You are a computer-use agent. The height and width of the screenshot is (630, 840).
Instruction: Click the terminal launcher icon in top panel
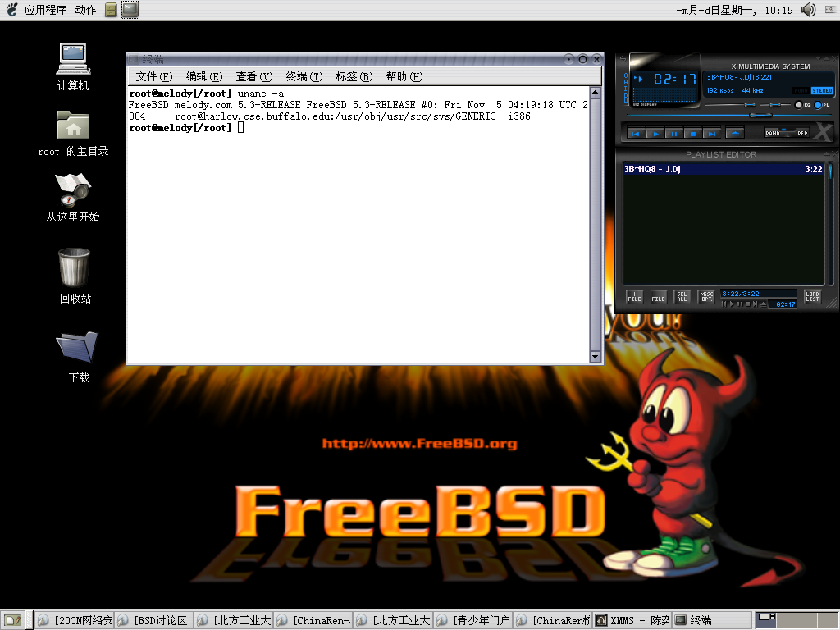[130, 10]
